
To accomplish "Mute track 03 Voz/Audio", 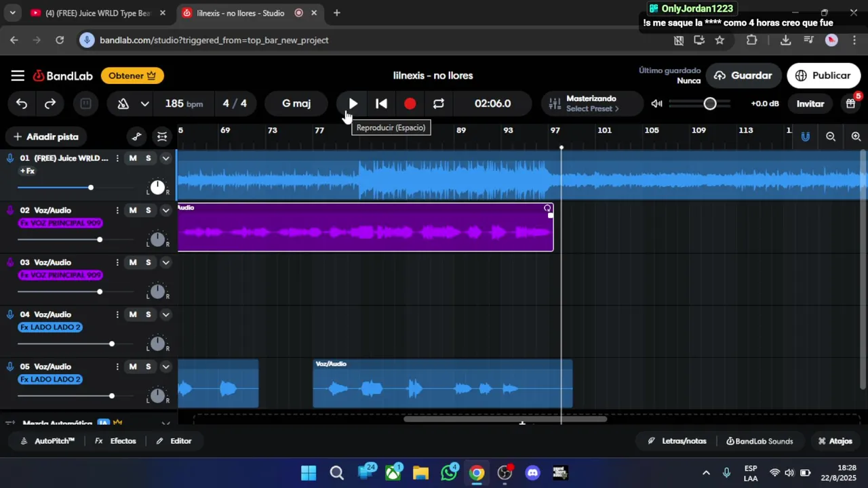I will tap(132, 263).
